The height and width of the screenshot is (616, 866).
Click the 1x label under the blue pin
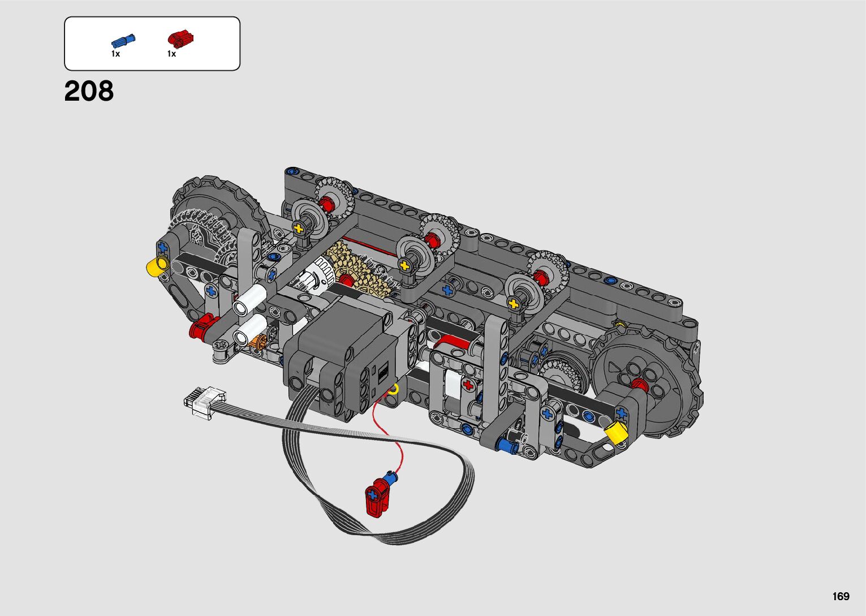coord(115,54)
